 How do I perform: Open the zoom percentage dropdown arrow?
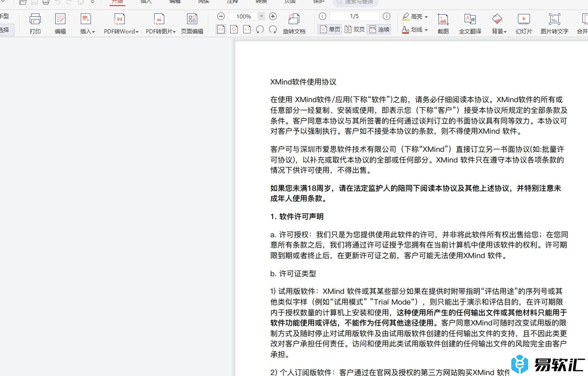tap(261, 16)
